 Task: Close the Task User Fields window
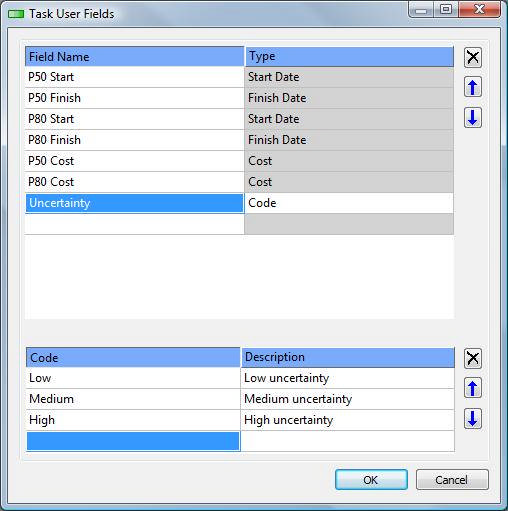[479, 9]
